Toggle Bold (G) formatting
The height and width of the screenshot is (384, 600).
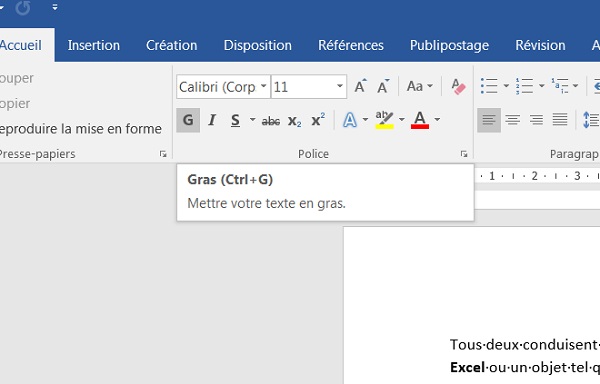(188, 120)
